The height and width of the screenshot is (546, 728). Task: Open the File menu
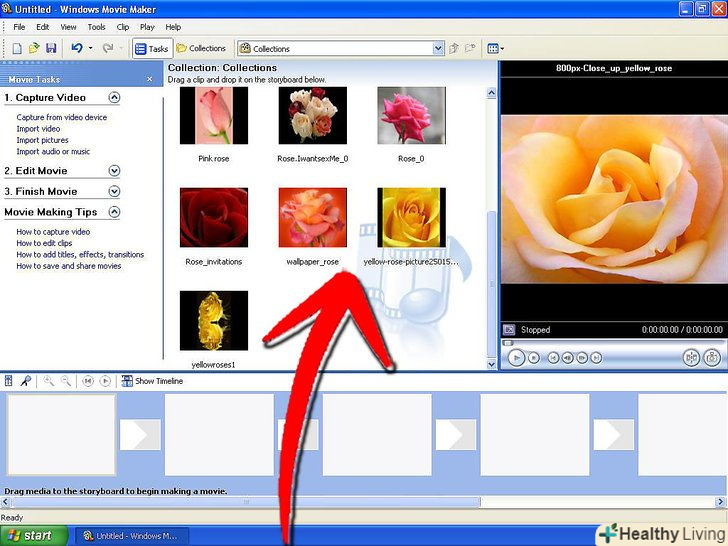19,27
